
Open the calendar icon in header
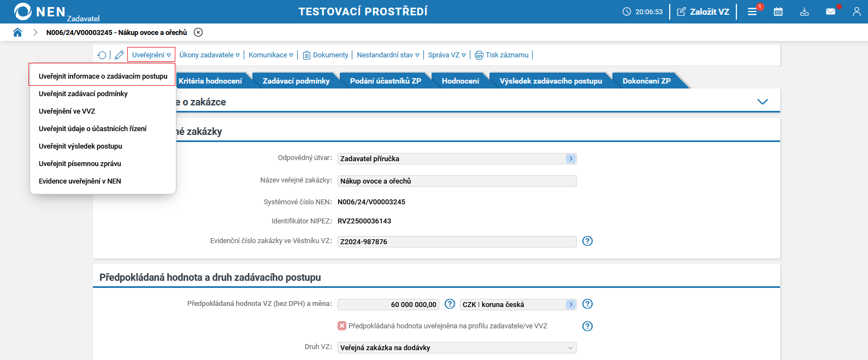pos(778,11)
